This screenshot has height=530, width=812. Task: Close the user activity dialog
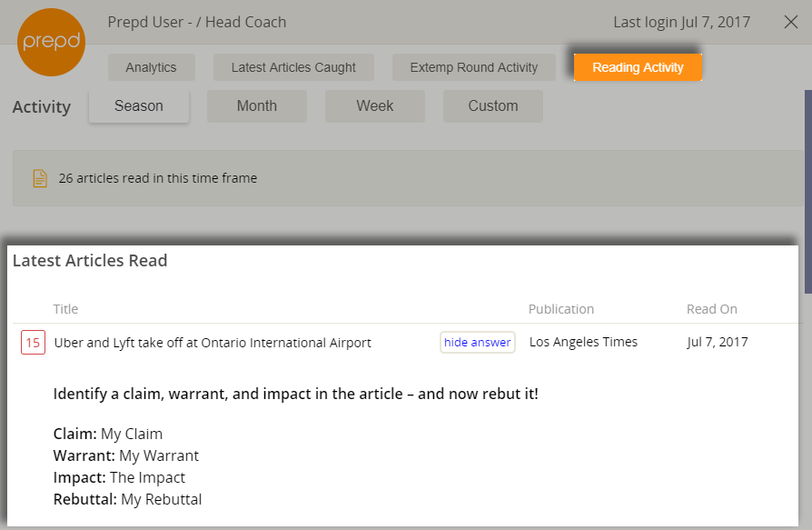791,22
